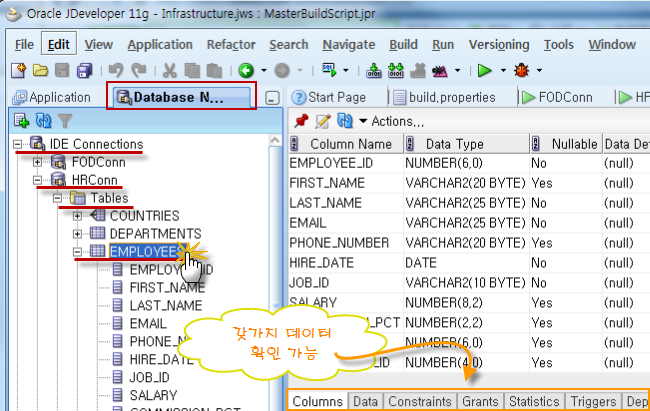
Task: Redo using the toolbar arrow icon
Action: tap(138, 71)
